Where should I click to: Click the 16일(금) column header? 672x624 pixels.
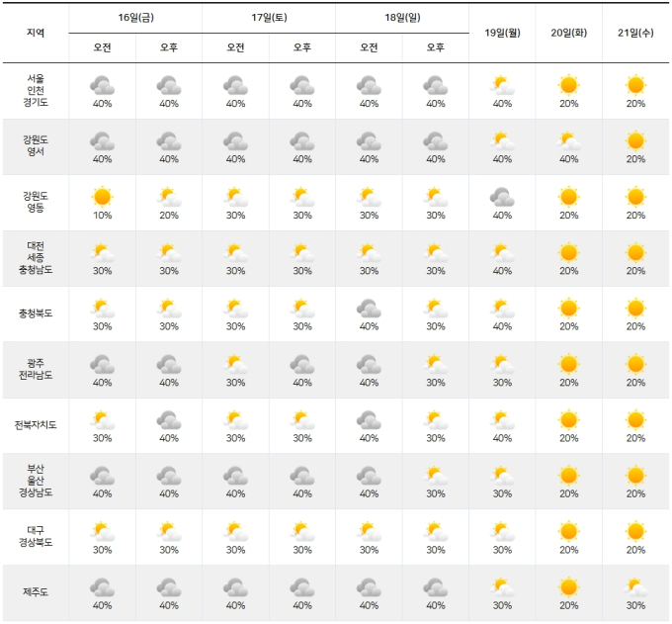pyautogui.click(x=135, y=18)
